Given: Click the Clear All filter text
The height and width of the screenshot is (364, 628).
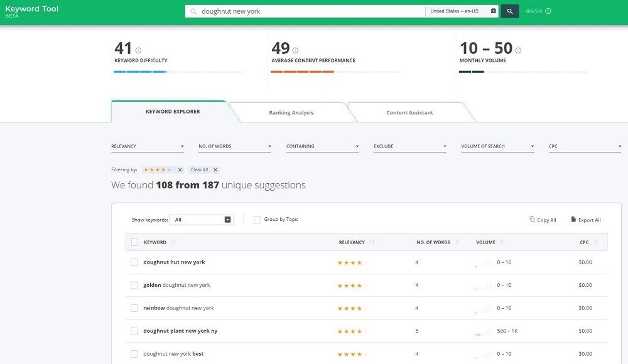Looking at the screenshot, I should [200, 170].
